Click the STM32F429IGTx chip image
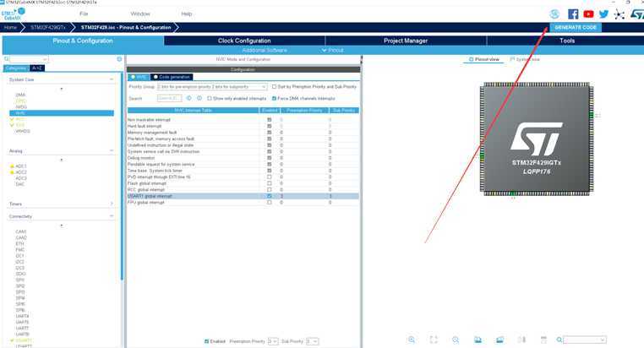The image size is (644, 348). click(537, 139)
